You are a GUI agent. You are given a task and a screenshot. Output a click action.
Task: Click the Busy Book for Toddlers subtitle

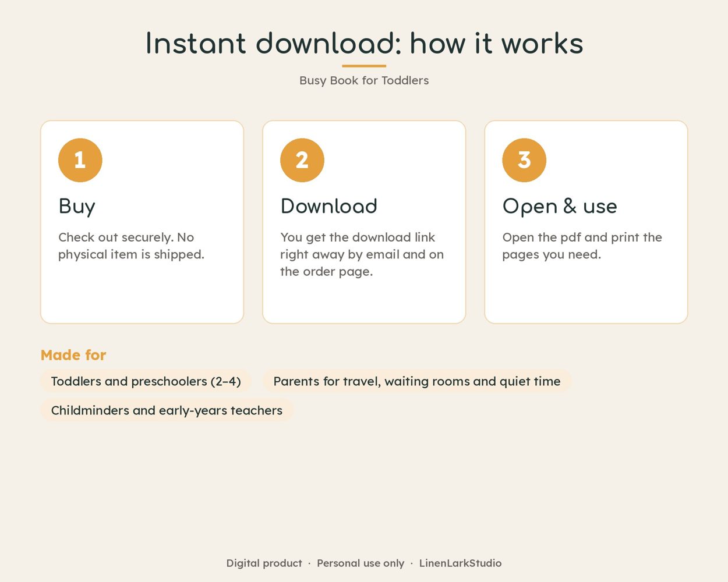coord(364,80)
